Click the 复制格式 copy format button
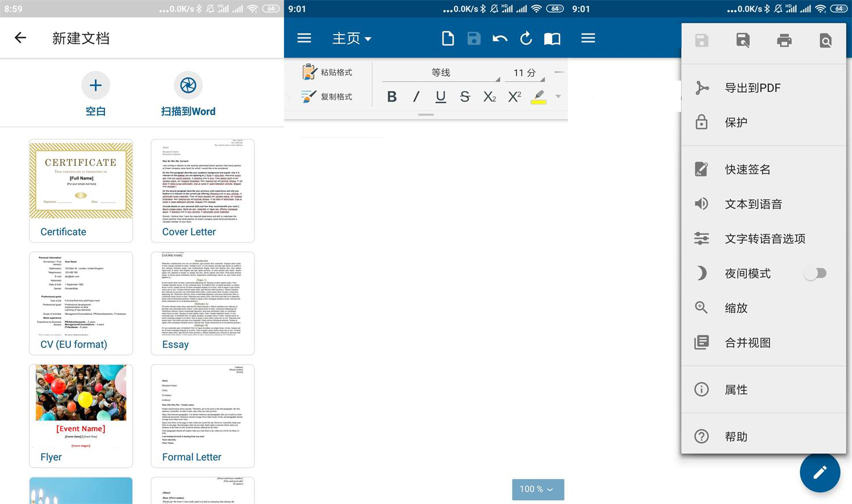Image resolution: width=852 pixels, height=504 pixels. pos(327,96)
